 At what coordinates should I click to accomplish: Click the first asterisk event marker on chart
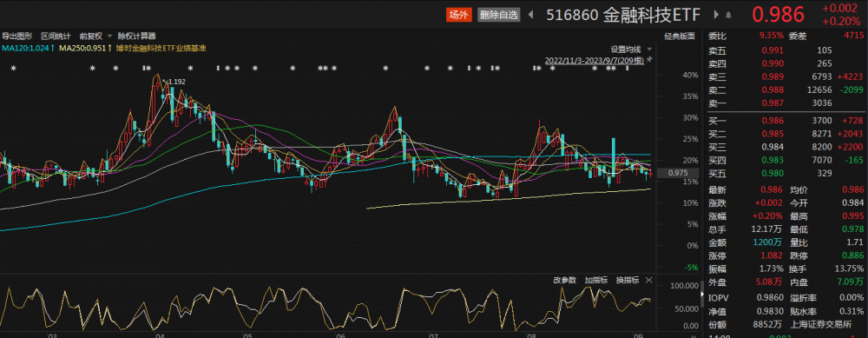tap(14, 69)
